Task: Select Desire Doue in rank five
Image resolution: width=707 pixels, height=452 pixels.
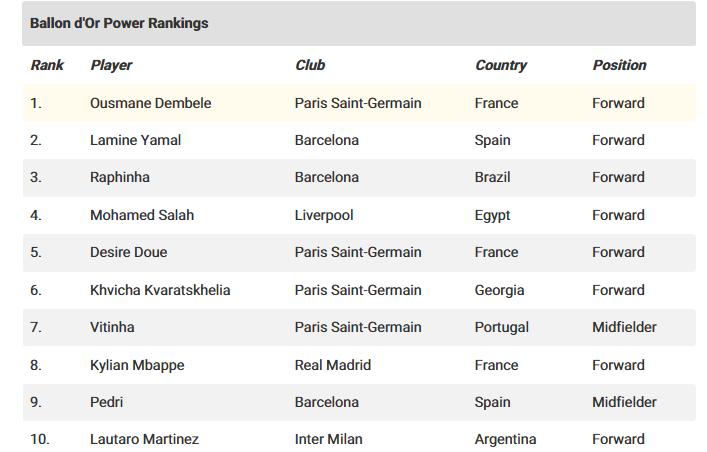Action: coord(129,252)
